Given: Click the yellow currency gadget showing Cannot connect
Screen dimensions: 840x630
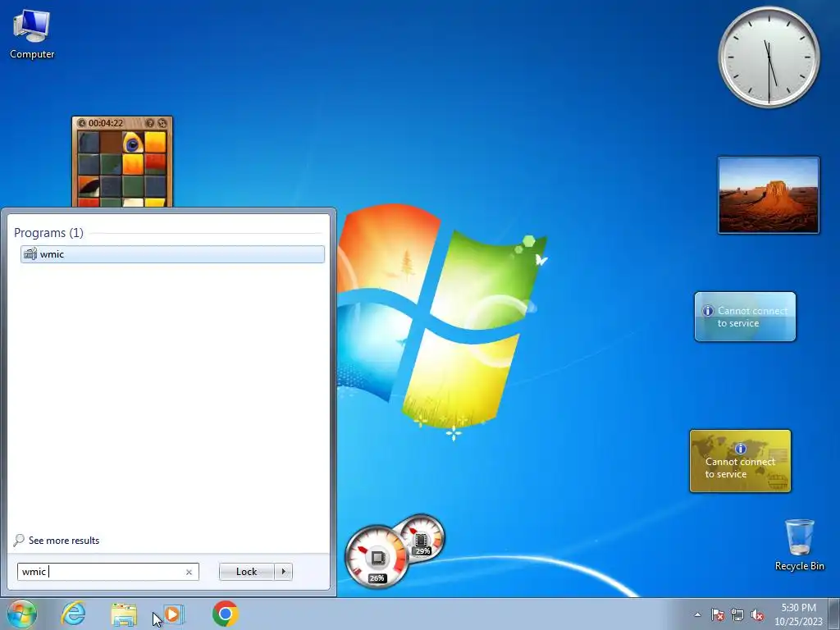Looking at the screenshot, I should point(741,461).
